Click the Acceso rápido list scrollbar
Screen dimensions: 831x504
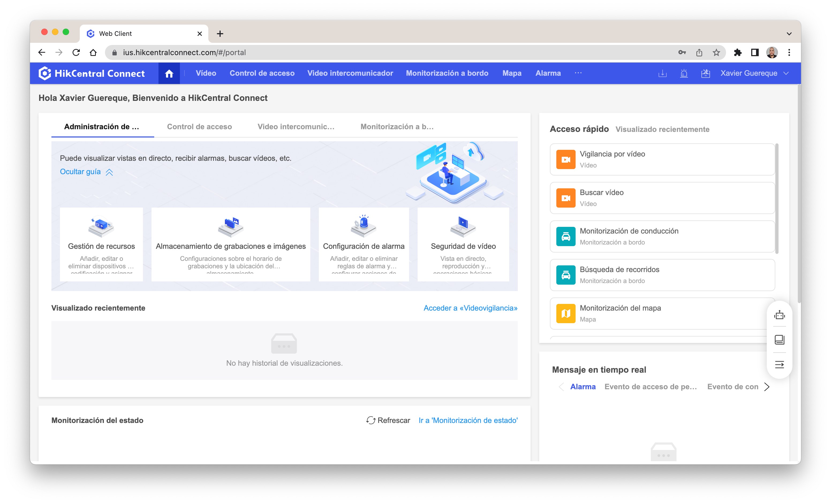coord(777,199)
